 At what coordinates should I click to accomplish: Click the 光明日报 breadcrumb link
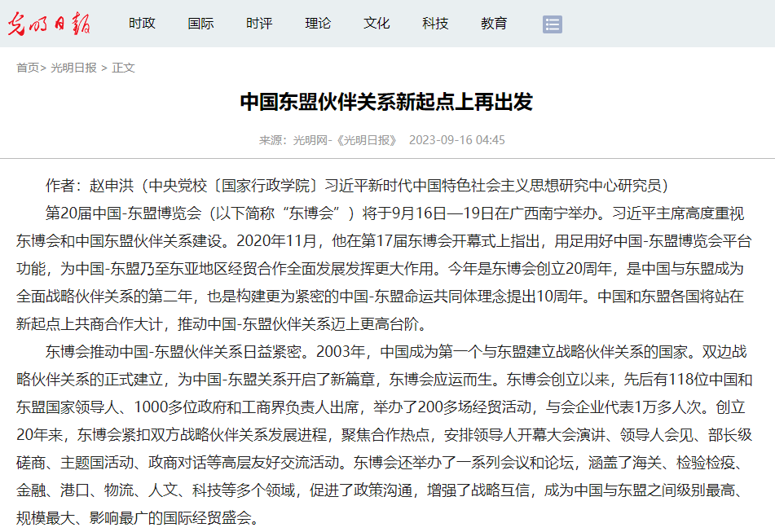click(x=73, y=68)
